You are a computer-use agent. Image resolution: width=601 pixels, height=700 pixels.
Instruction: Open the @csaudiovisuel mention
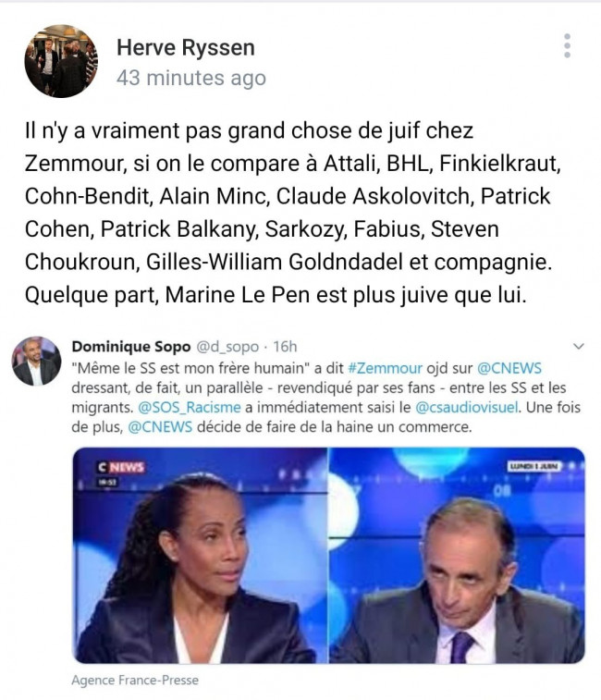tap(467, 408)
